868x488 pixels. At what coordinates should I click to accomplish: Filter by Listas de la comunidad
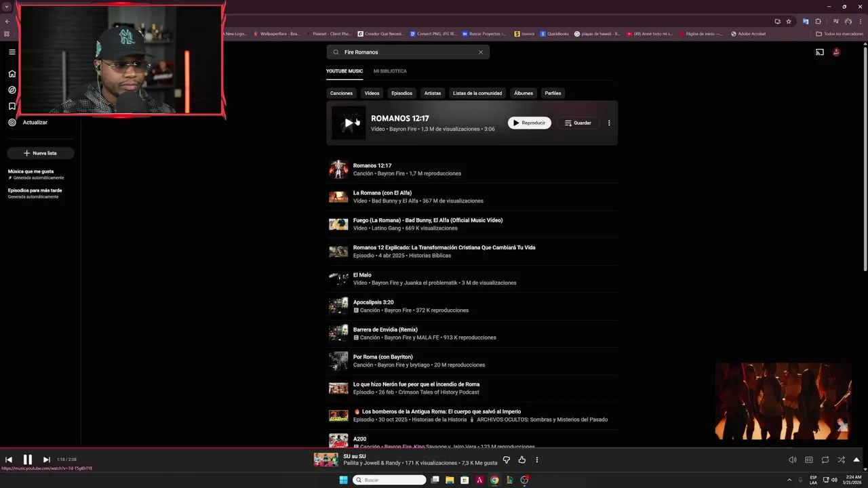(477, 93)
